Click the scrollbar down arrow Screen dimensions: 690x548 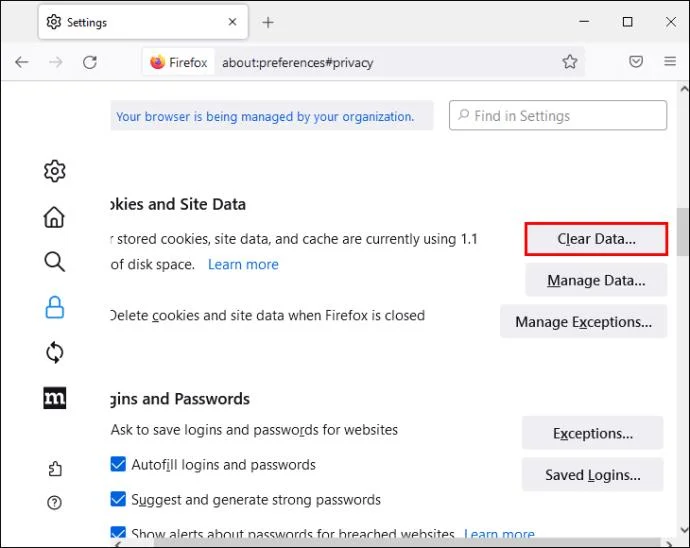coord(683,530)
